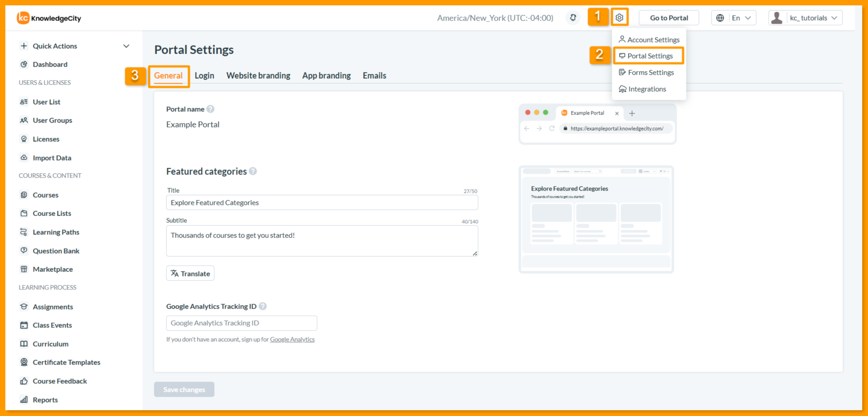Click help icon beside Portal name
This screenshot has width=868, height=416.
pyautogui.click(x=210, y=109)
